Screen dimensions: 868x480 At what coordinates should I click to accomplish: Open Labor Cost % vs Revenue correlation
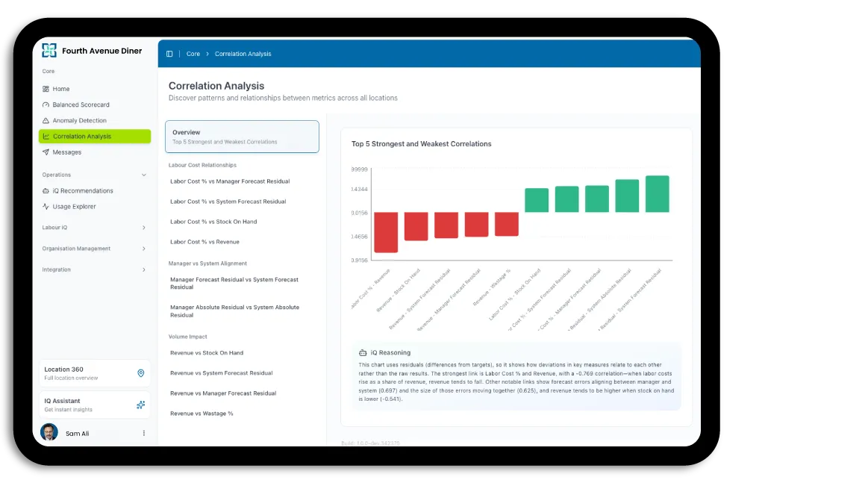(x=204, y=243)
